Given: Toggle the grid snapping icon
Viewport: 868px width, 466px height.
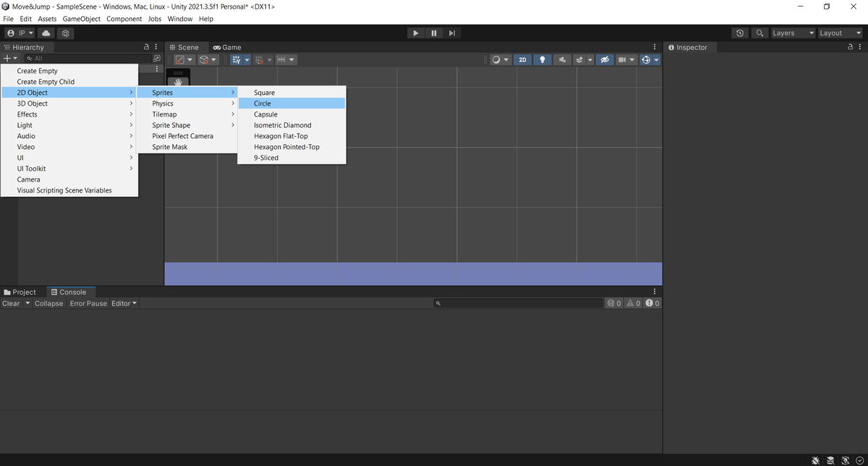Looking at the screenshot, I should [237, 60].
